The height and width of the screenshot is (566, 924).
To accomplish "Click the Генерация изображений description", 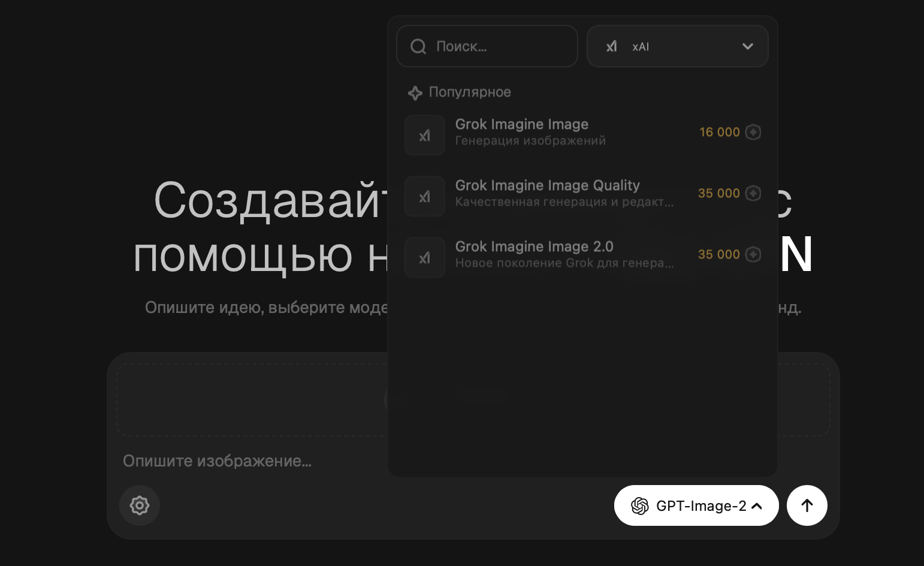I will coord(530,141).
